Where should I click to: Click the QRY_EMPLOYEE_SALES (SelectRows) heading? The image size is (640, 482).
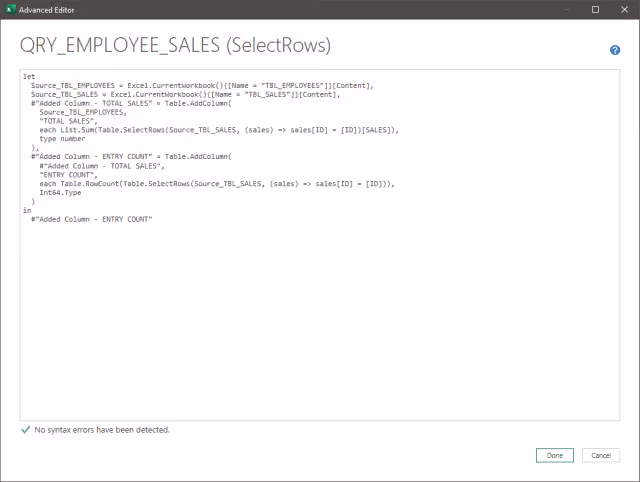176,45
